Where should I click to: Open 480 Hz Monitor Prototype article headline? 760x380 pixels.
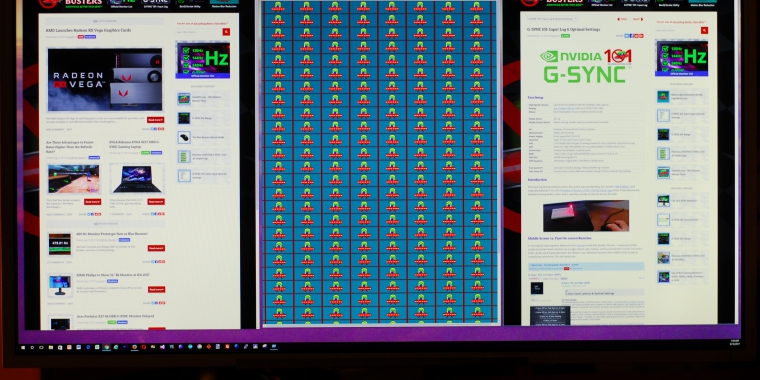pyautogui.click(x=112, y=234)
